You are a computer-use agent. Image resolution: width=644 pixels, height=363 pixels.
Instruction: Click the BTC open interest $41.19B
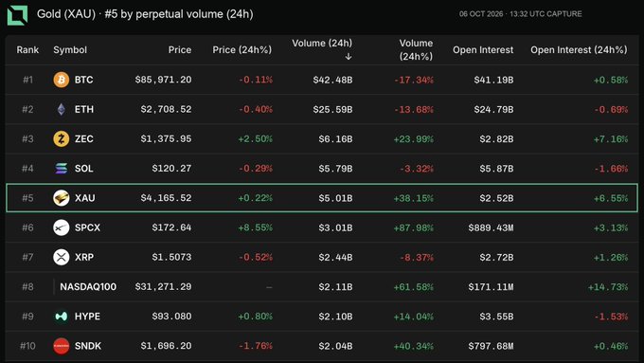(493, 80)
